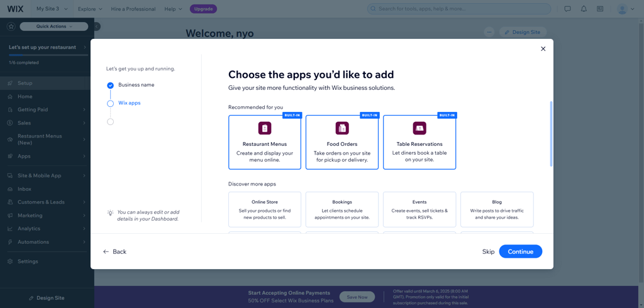This screenshot has height=308, width=644.
Task: Click the Site & Mobile App icon
Action: [x=10, y=175]
